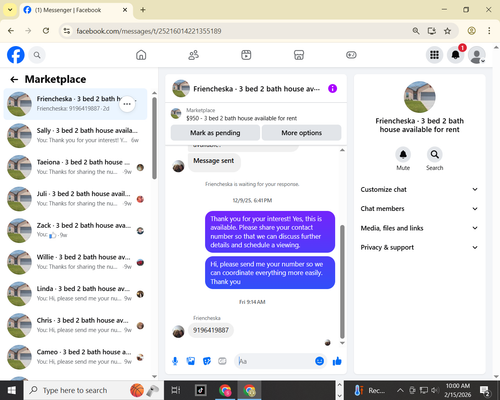Open a new browser tab

point(143,10)
